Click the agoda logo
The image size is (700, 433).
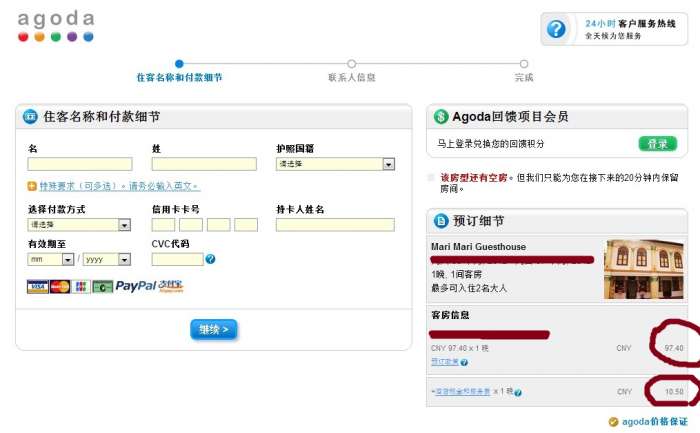coord(56,26)
